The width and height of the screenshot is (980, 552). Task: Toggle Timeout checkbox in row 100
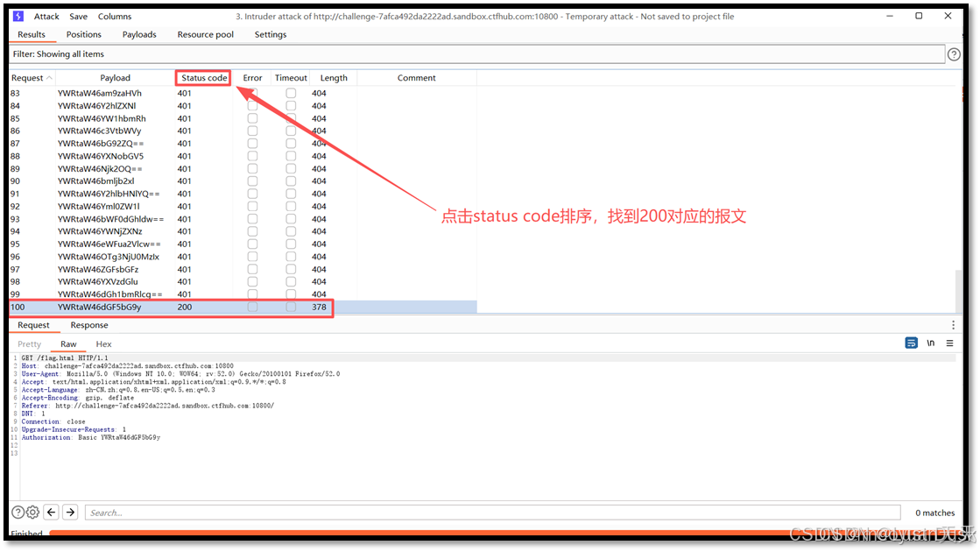point(291,307)
